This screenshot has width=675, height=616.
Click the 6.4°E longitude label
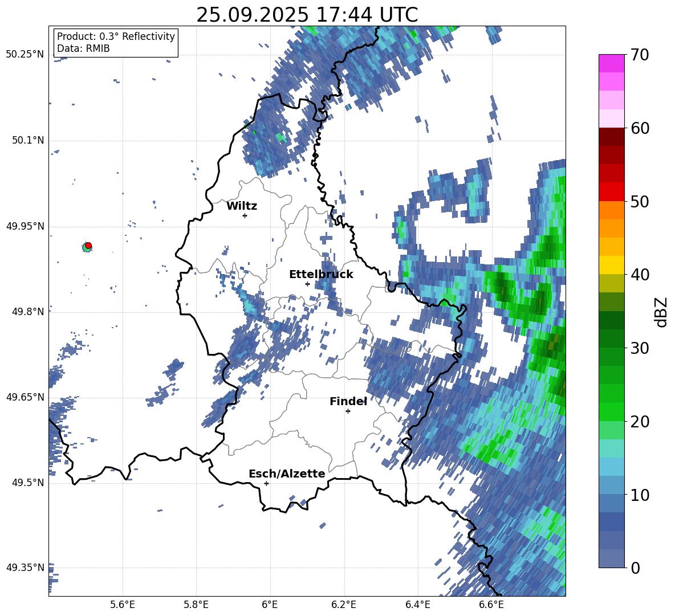click(x=417, y=605)
